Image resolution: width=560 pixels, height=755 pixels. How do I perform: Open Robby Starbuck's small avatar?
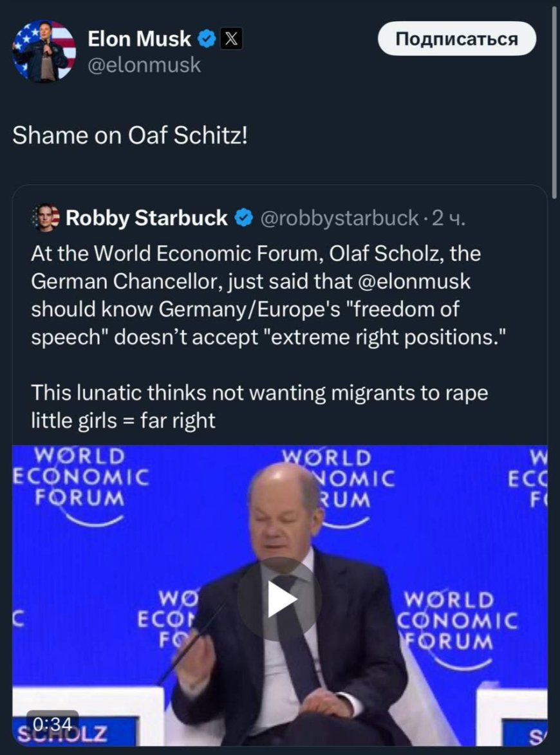pyautogui.click(x=46, y=219)
